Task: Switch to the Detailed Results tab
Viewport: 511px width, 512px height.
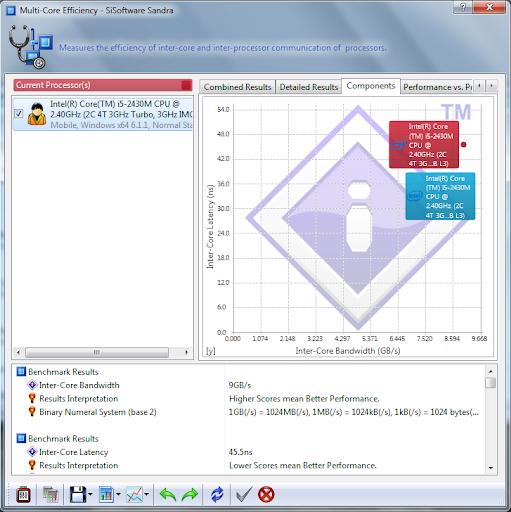Action: [309, 87]
